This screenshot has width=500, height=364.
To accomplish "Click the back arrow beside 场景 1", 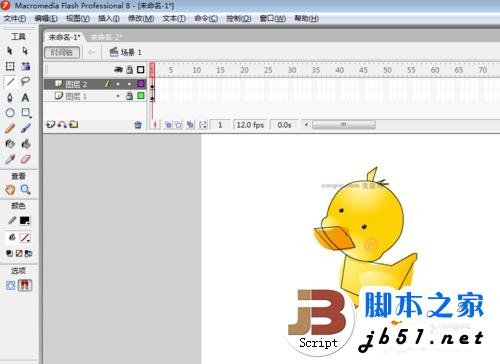I will coord(91,52).
